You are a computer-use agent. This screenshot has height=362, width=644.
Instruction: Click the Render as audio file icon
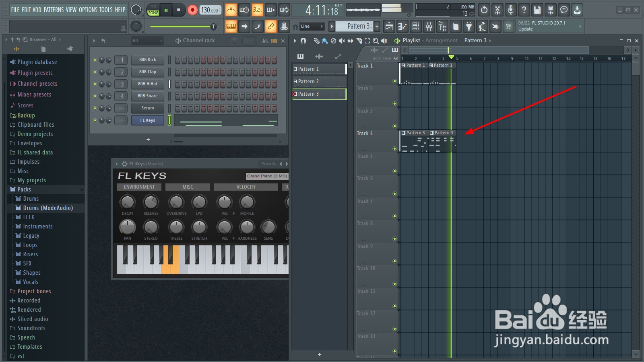(551, 10)
